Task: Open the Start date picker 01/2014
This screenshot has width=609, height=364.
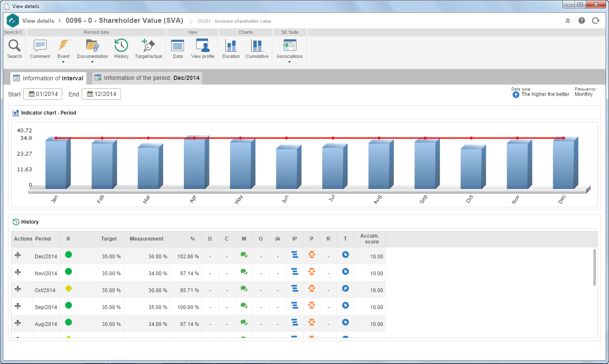Action: click(x=43, y=94)
